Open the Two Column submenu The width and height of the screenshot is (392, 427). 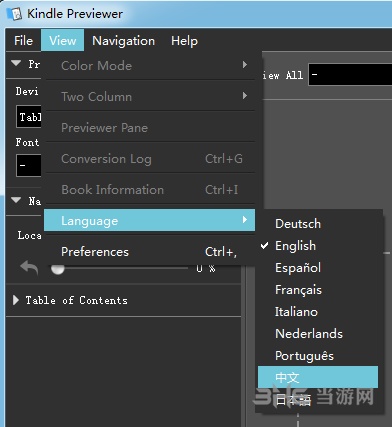pyautogui.click(x=150, y=97)
